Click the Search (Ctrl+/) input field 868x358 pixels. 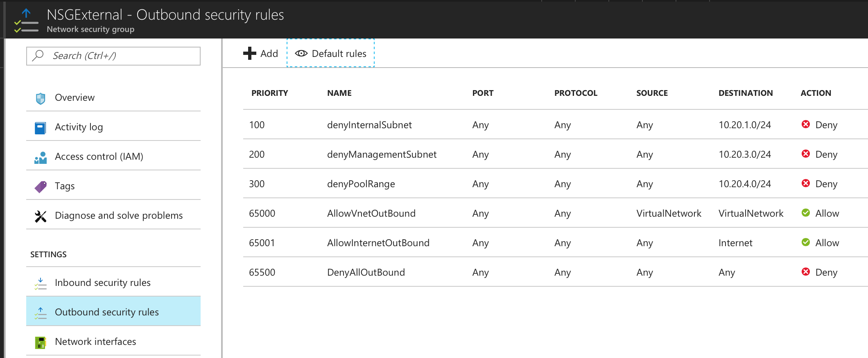point(113,56)
